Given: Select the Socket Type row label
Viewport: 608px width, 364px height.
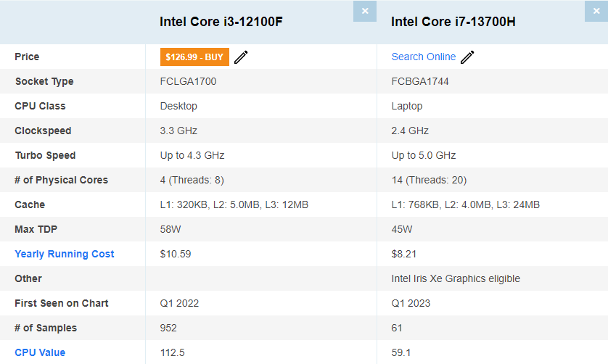Looking at the screenshot, I should click(x=44, y=81).
